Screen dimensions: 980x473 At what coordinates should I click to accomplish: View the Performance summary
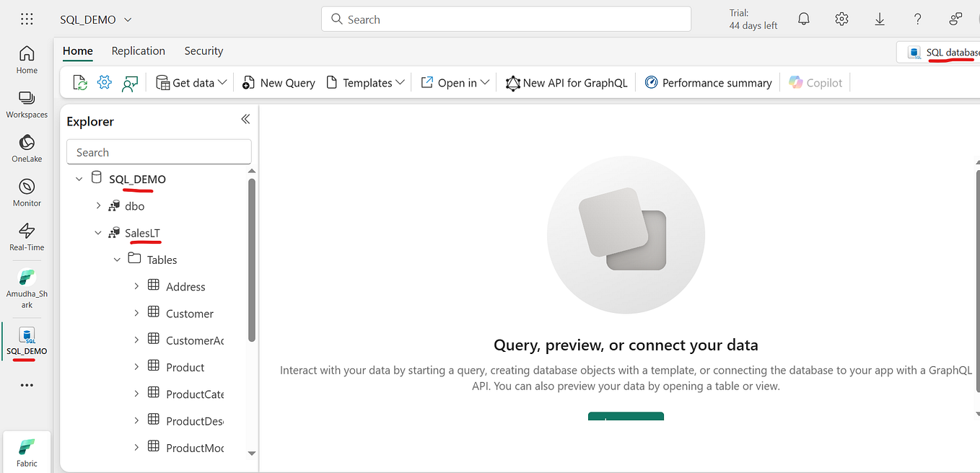(x=708, y=82)
